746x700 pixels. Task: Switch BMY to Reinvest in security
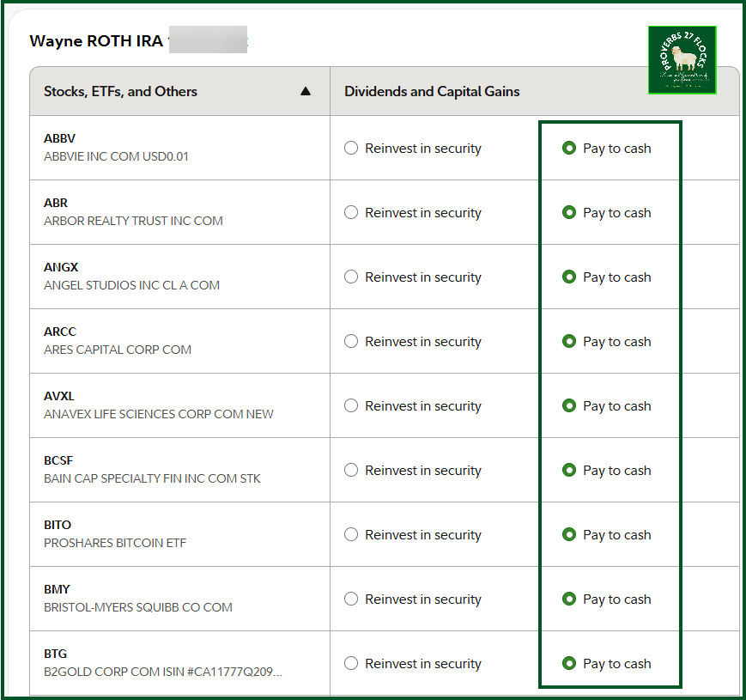[x=351, y=599]
